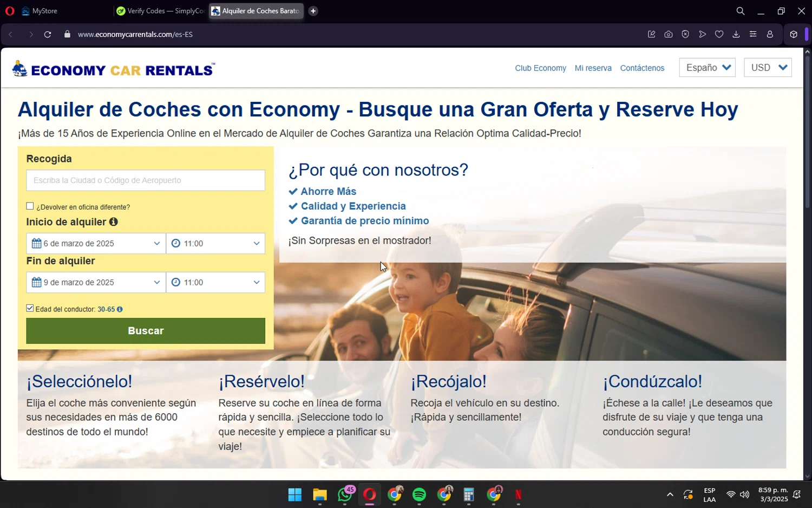
Task: Go back with the browser back arrow
Action: [x=10, y=34]
